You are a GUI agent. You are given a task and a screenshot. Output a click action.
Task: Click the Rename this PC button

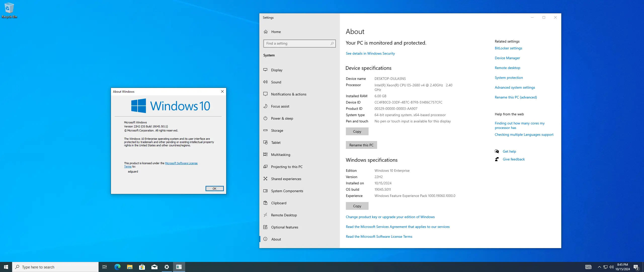361,145
